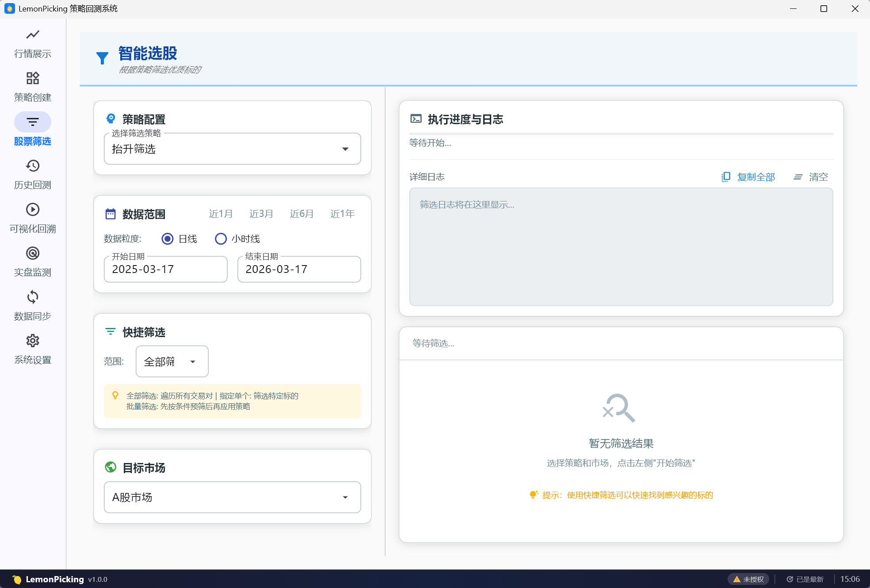Expand the 选择筛选策略 dropdown

coord(232,149)
